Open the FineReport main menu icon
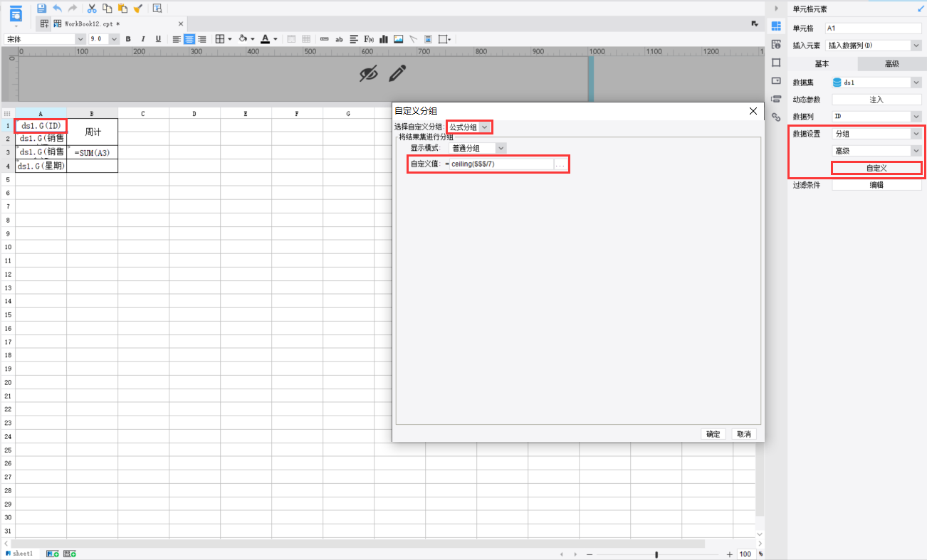The width and height of the screenshot is (927, 560). pyautogui.click(x=16, y=14)
